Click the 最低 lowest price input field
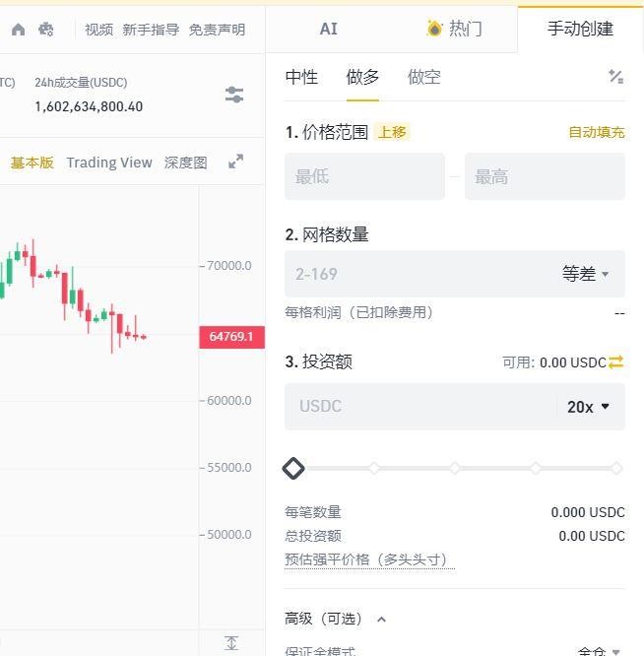This screenshot has width=644, height=656. (364, 177)
